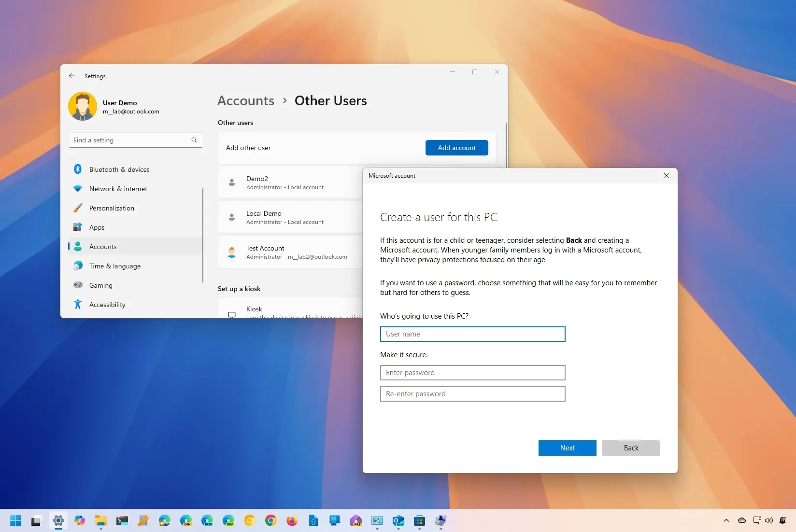Viewport: 796px width, 532px height.
Task: Open Time & language settings
Action: (x=114, y=266)
